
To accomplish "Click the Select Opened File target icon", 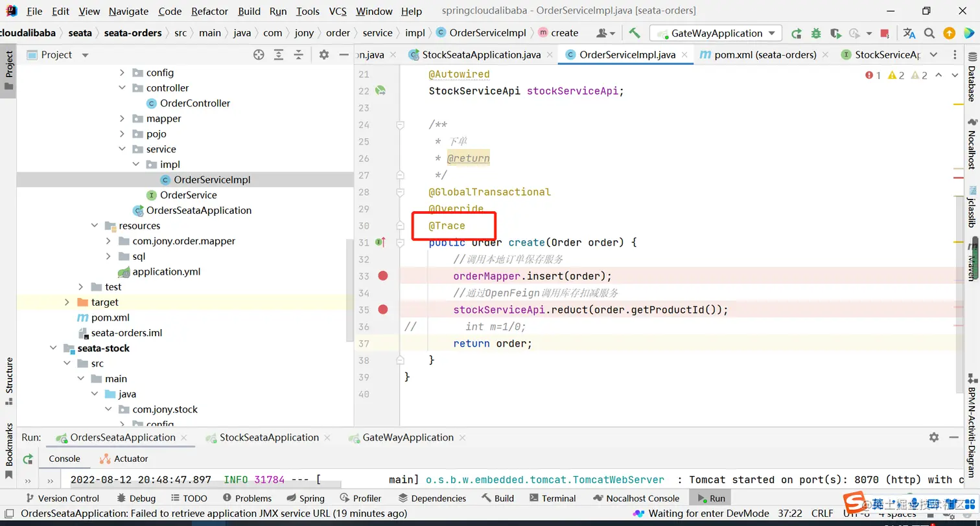I will click(259, 55).
